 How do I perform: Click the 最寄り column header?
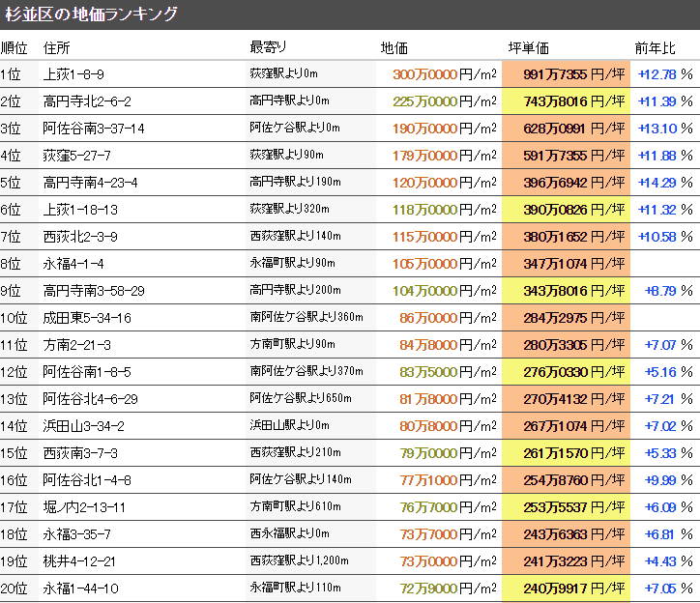click(x=268, y=48)
